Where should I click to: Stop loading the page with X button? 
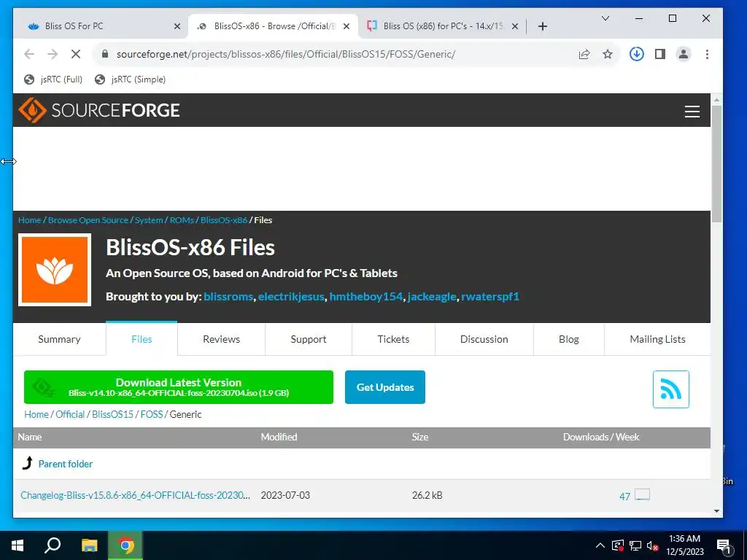coord(76,54)
